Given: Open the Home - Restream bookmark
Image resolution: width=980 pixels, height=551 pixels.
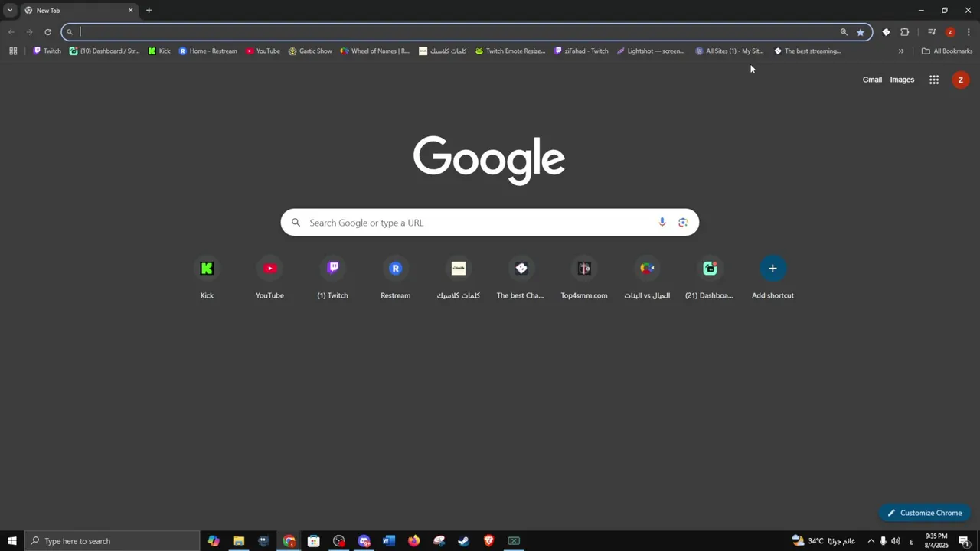Looking at the screenshot, I should pyautogui.click(x=207, y=51).
